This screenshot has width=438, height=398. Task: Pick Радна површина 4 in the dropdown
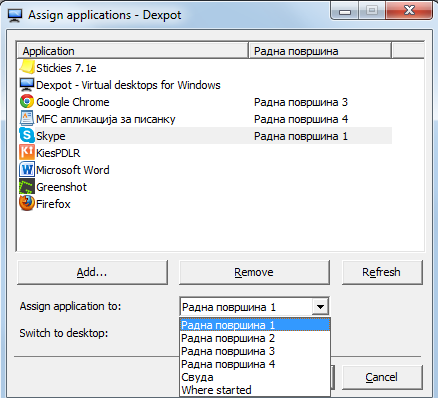[255, 364]
